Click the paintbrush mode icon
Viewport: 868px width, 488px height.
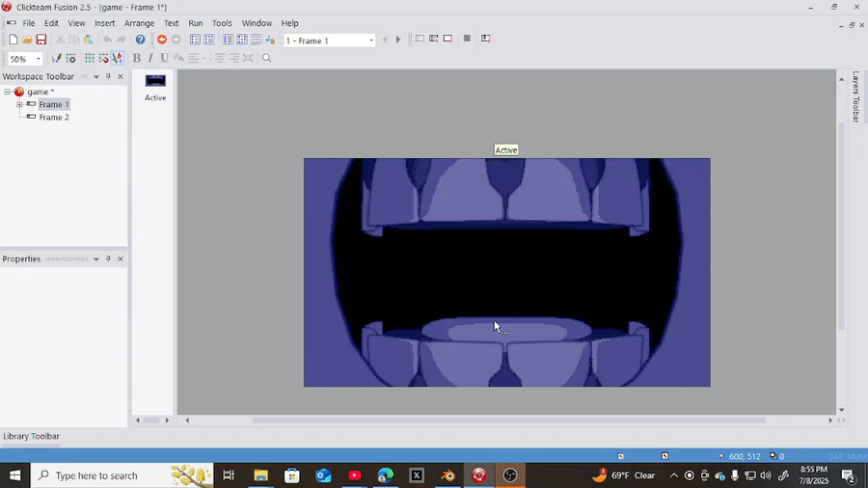[x=56, y=58]
